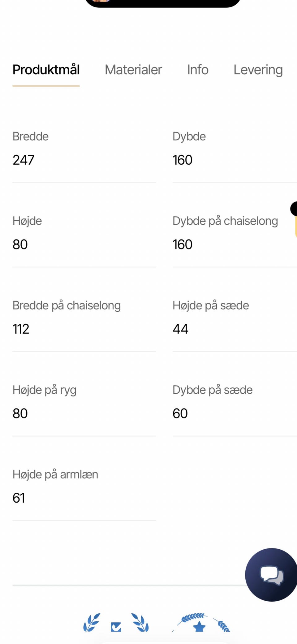Tap the Højde på ryg label
Image resolution: width=297 pixels, height=644 pixels.
[x=45, y=390]
